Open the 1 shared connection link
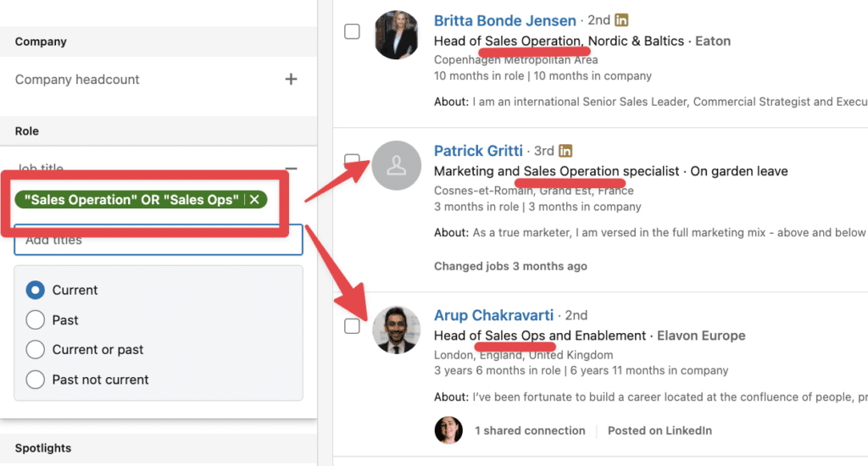The width and height of the screenshot is (868, 466). [x=530, y=430]
